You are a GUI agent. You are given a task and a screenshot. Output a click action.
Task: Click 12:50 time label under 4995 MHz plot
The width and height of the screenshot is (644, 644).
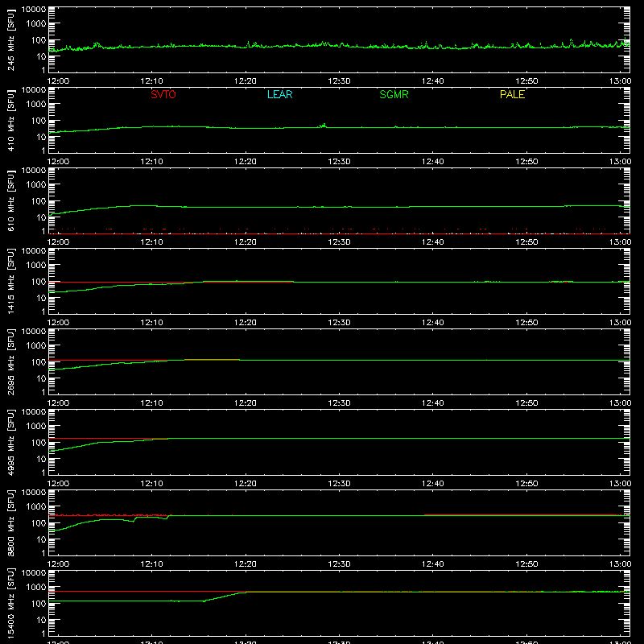pos(526,484)
